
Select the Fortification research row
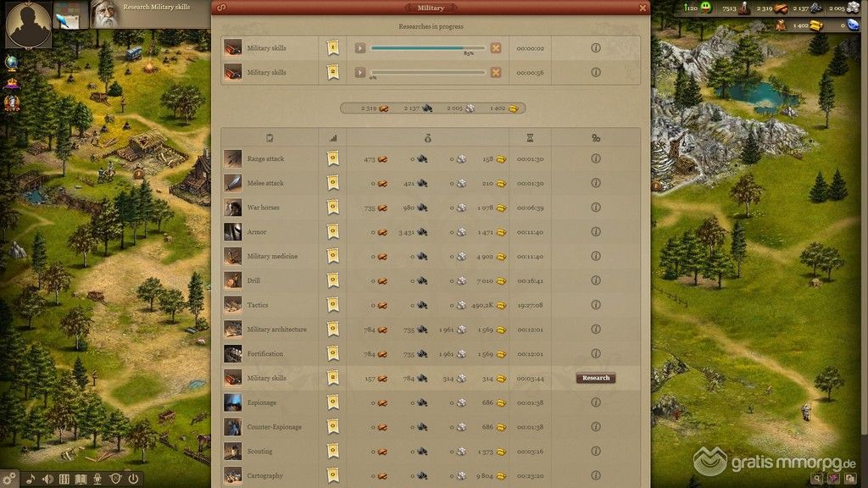[431, 353]
